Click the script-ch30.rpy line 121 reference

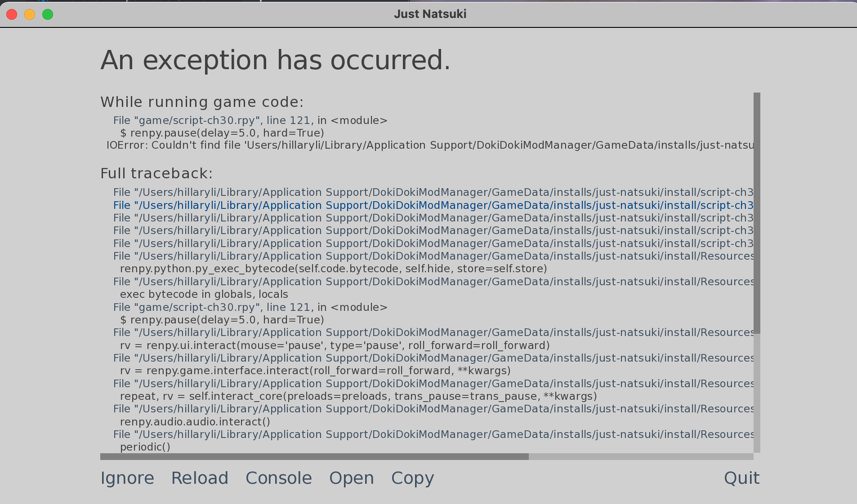250,120
